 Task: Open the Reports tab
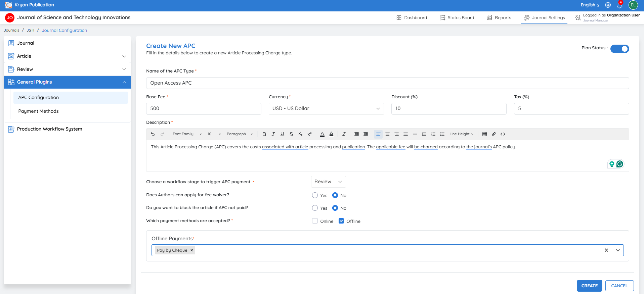tap(499, 18)
